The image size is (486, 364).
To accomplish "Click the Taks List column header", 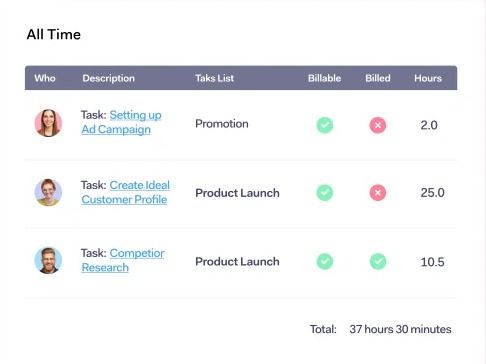I will click(214, 78).
